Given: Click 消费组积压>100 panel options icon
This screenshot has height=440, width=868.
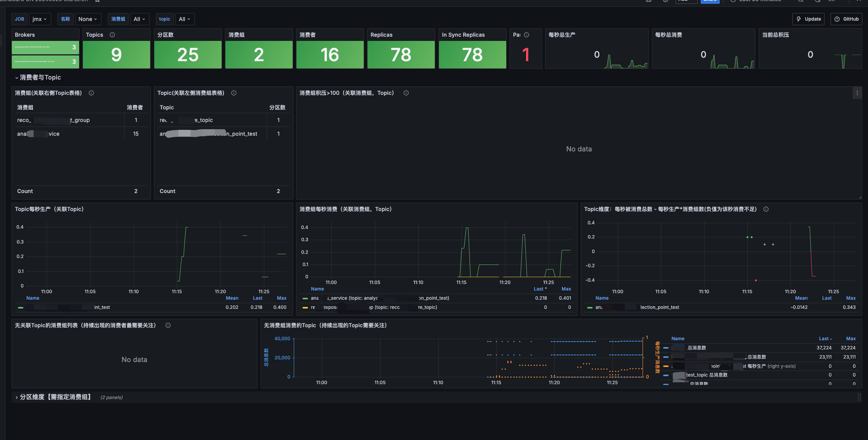Looking at the screenshot, I should point(857,93).
